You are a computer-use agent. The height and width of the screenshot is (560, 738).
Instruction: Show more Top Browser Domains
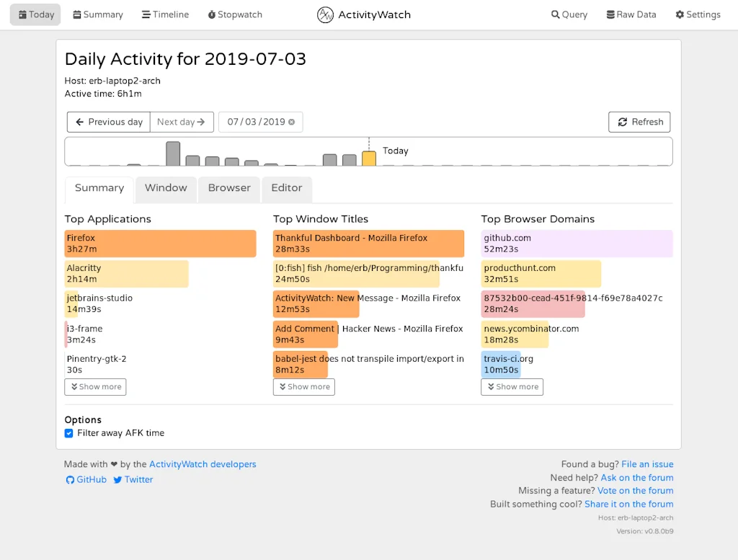[x=512, y=386]
